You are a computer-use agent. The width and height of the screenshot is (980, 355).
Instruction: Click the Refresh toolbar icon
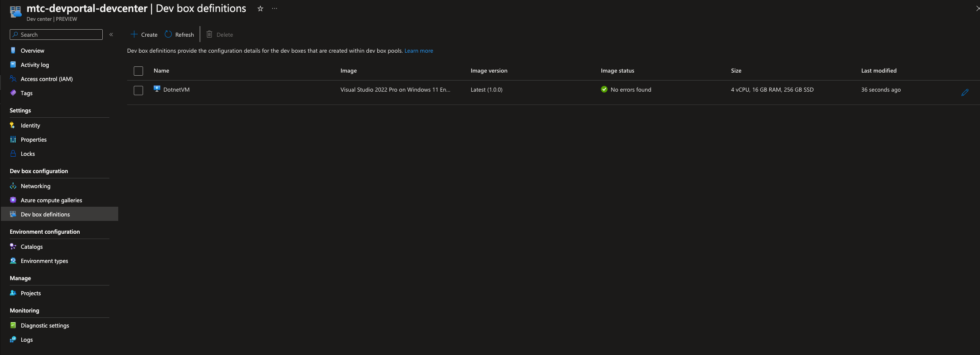tap(168, 35)
